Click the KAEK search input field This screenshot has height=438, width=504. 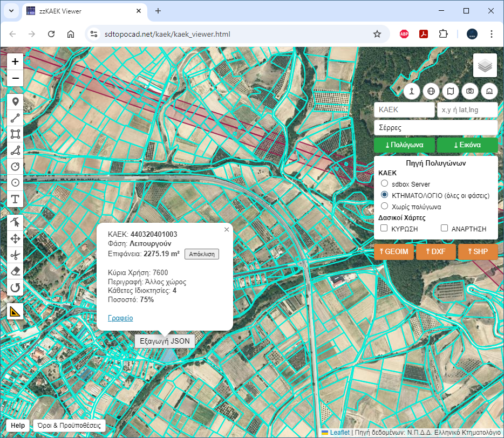coord(404,109)
